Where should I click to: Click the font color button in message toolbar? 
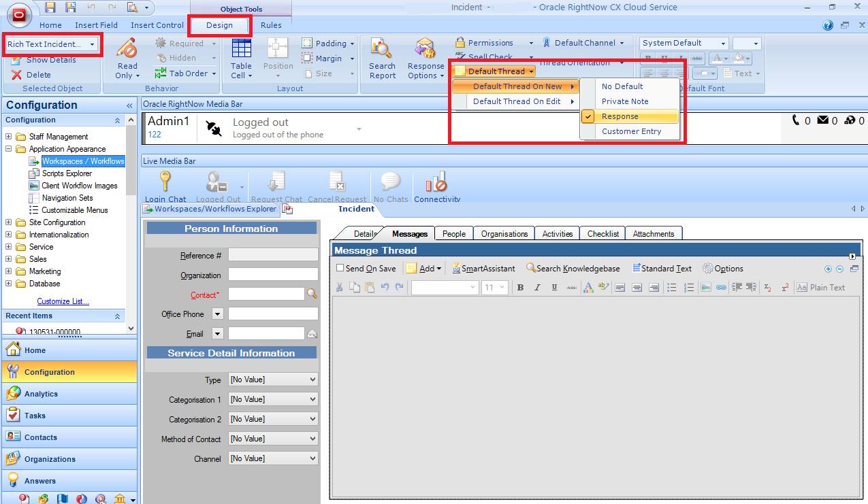(587, 288)
